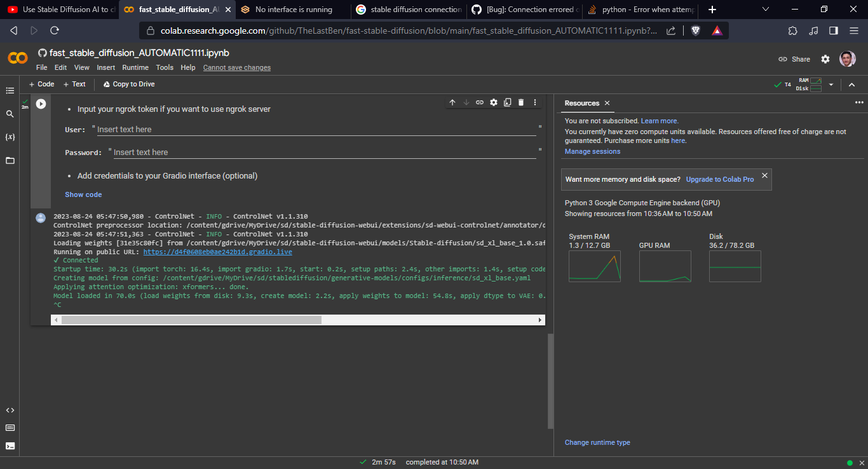Open the Variables panel
This screenshot has height=469, width=868.
10,136
